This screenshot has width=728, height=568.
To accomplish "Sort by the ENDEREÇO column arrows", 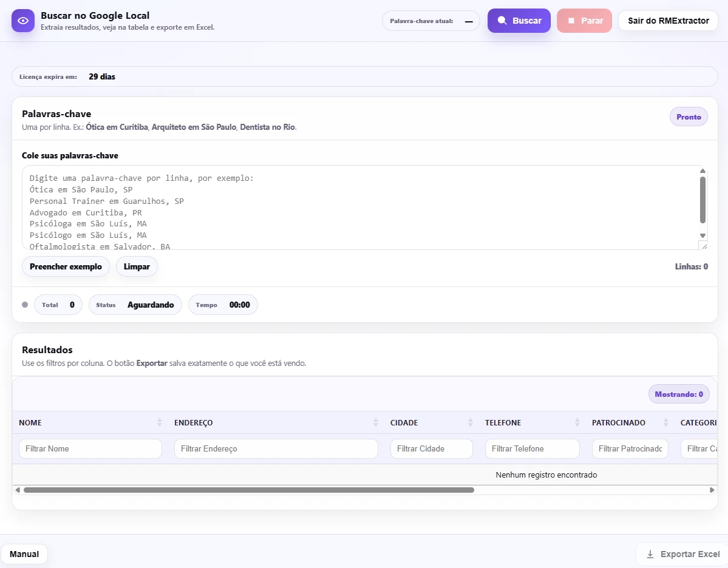I will coord(376,422).
